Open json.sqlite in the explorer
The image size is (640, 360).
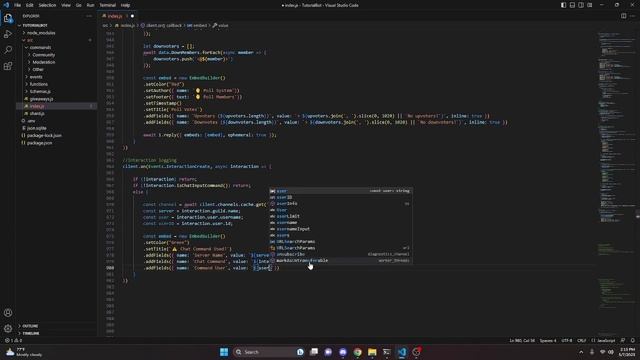36,128
